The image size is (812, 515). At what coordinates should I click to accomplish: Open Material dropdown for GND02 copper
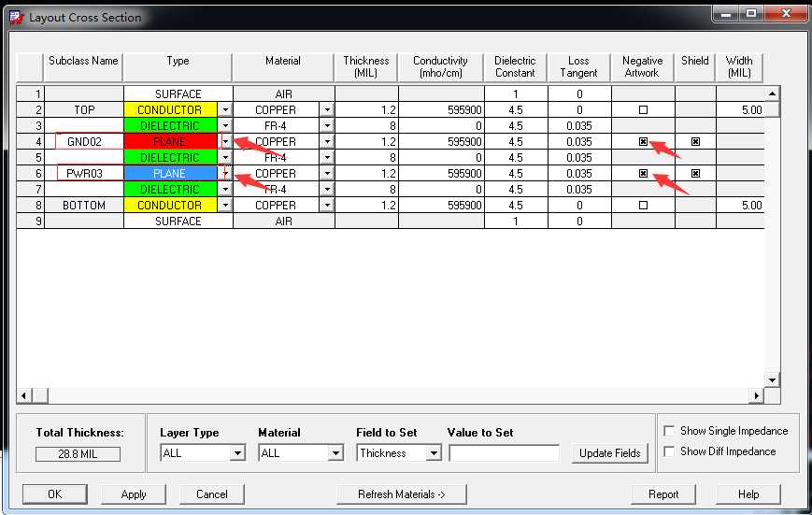tap(327, 141)
